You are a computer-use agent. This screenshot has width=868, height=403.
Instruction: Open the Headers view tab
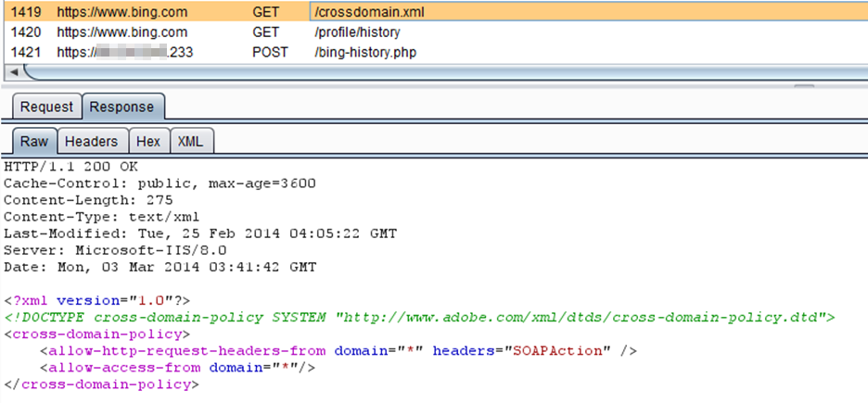[91, 142]
